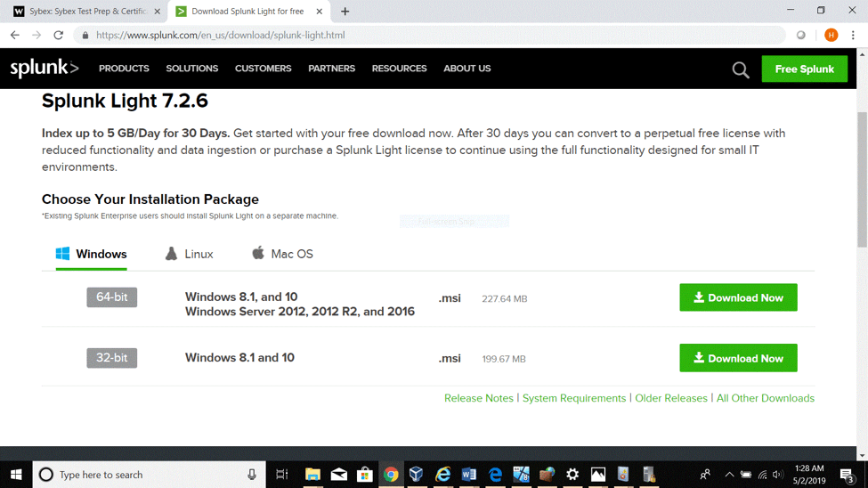868x488 pixels.
Task: Open the System Requirements link
Action: point(574,398)
